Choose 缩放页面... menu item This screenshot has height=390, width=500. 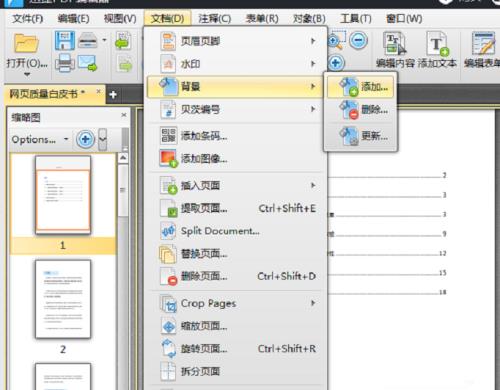(x=236, y=326)
